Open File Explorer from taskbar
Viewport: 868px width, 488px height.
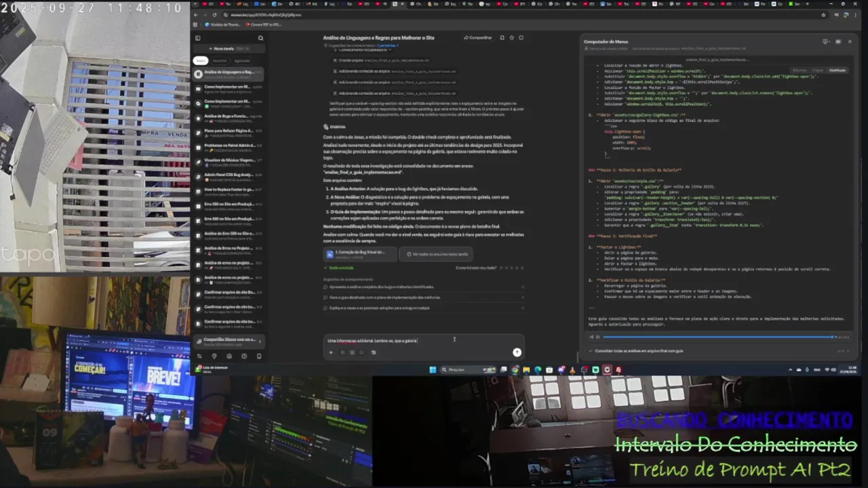click(526, 370)
